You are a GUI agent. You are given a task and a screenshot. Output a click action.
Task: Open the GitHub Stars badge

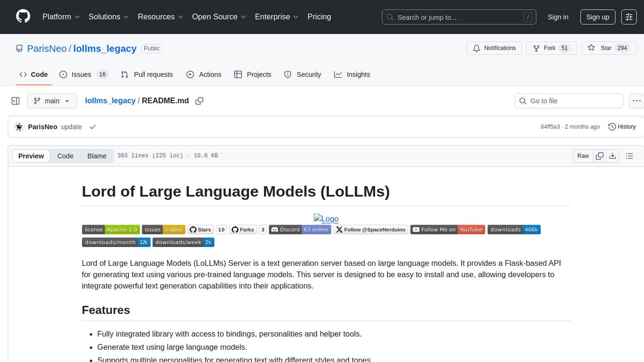click(x=207, y=230)
